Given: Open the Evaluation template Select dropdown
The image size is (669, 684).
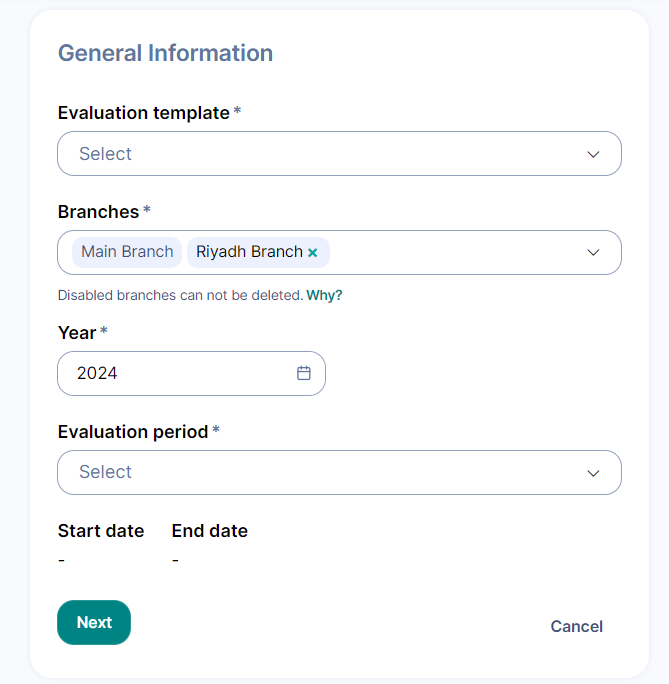Looking at the screenshot, I should click(320, 154).
